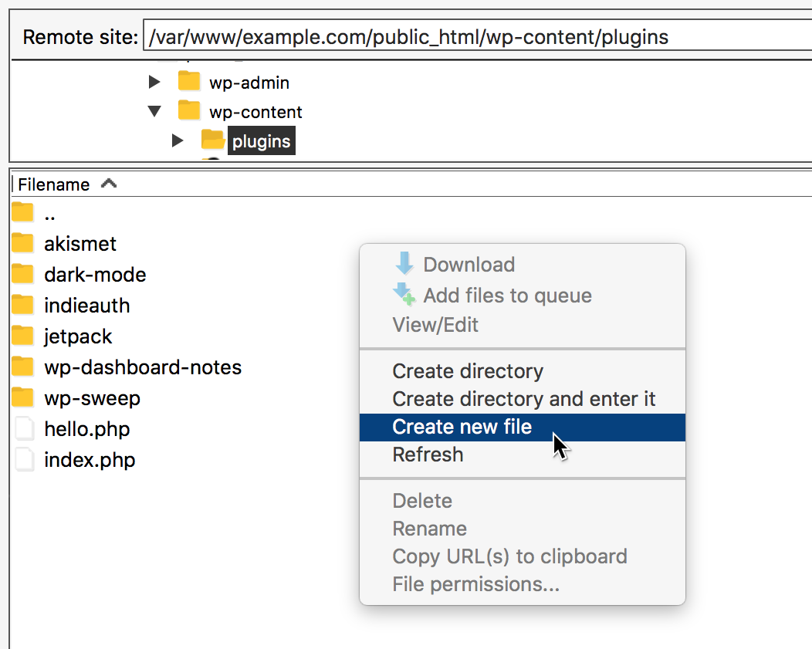Click the hello.php file icon
The image size is (812, 649).
(24, 428)
